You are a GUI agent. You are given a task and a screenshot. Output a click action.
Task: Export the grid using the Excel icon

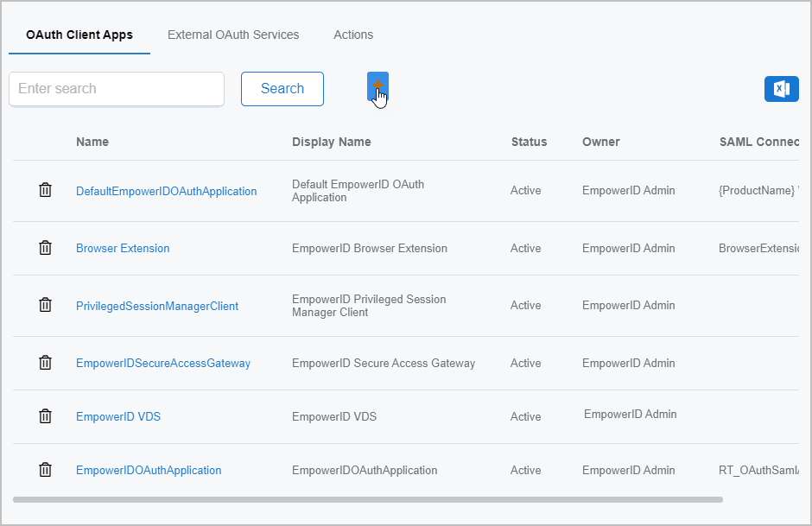click(x=781, y=89)
